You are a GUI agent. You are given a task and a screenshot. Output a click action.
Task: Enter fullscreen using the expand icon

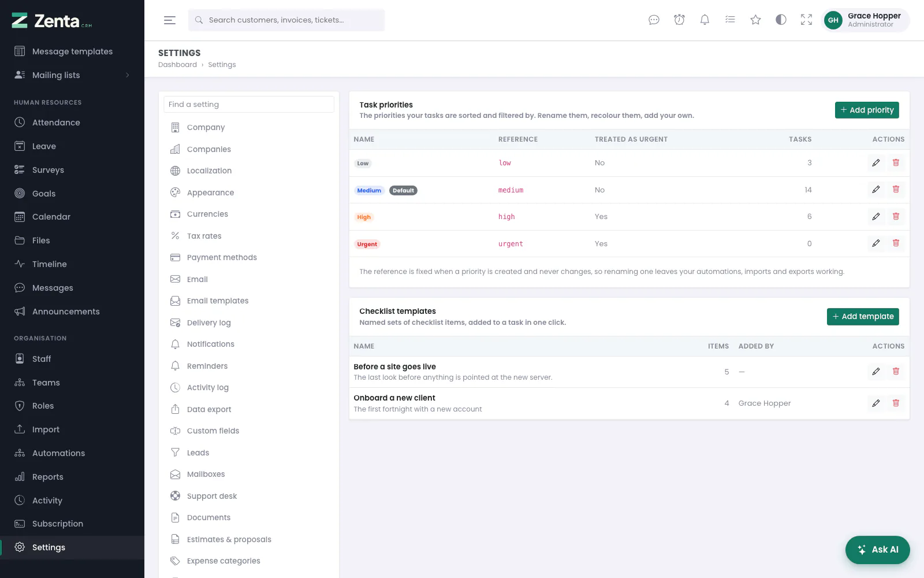point(806,20)
